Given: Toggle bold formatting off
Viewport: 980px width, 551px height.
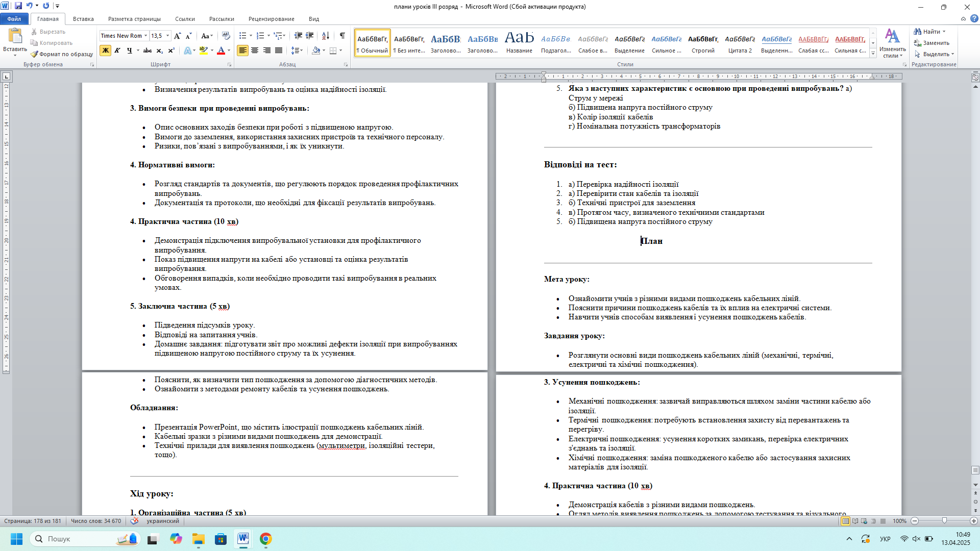Looking at the screenshot, I should tap(105, 51).
